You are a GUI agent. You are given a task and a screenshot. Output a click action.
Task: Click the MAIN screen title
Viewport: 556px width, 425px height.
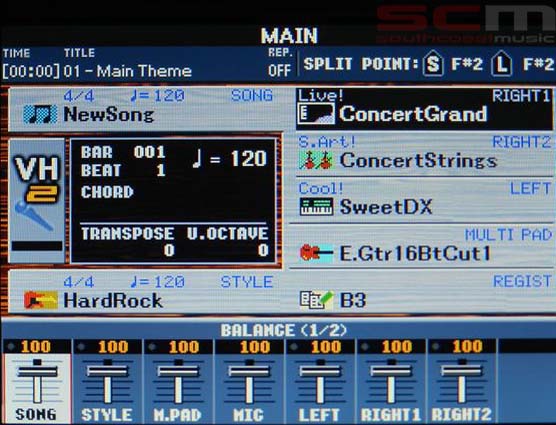[289, 36]
